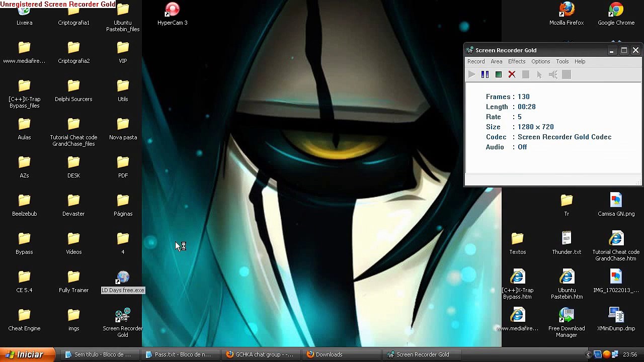Select the DESK folder
This screenshot has height=362, width=644.
73,167
